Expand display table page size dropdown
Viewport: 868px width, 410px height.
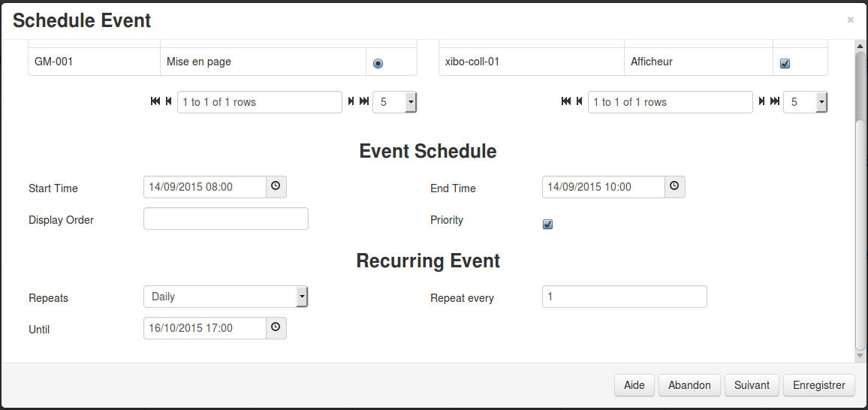821,102
